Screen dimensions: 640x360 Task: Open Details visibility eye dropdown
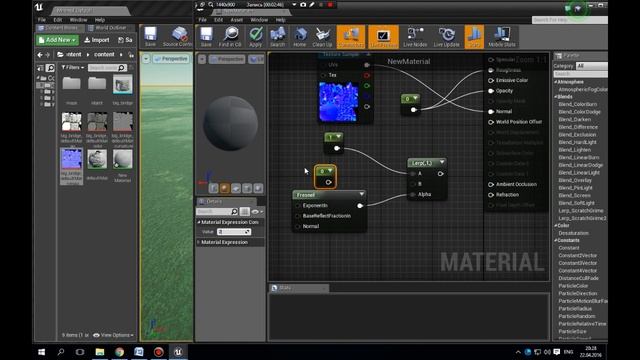tap(257, 211)
